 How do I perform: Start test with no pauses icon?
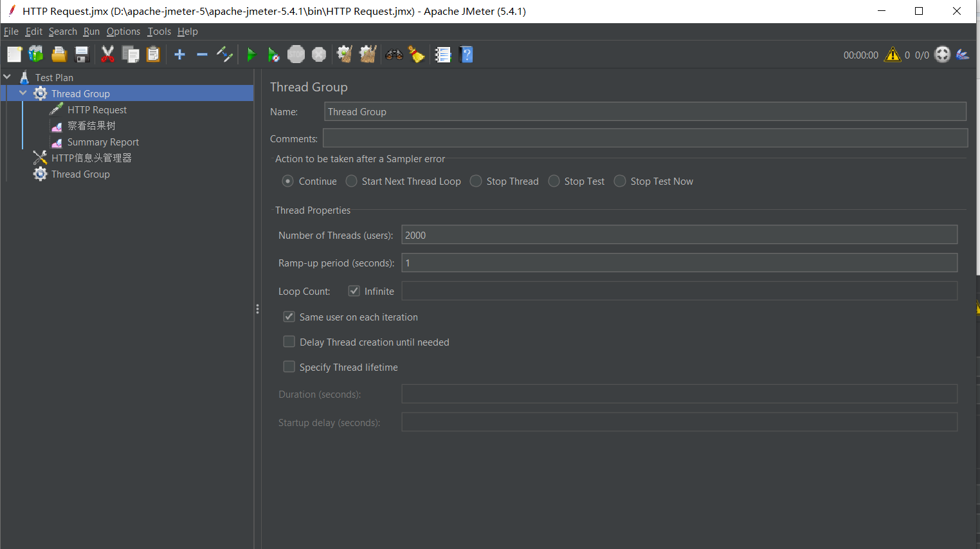pyautogui.click(x=274, y=55)
